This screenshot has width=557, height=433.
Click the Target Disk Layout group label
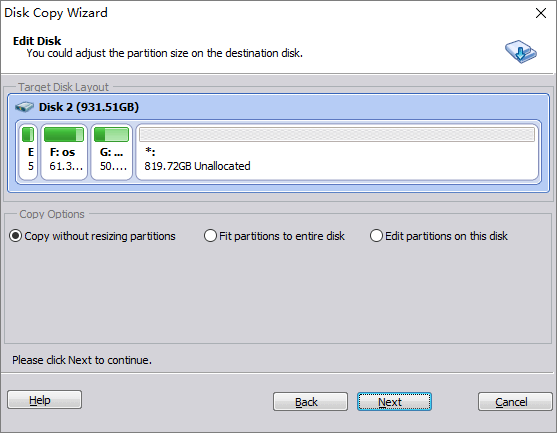click(63, 87)
